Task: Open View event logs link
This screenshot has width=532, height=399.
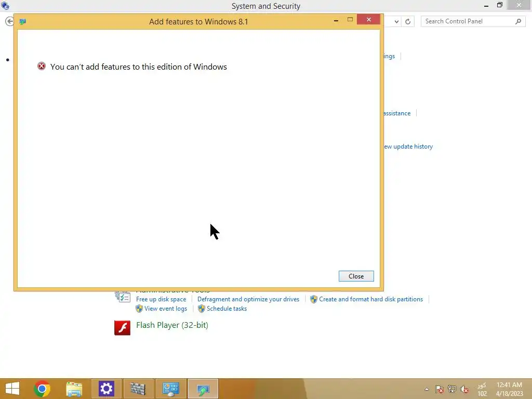Action: point(166,309)
